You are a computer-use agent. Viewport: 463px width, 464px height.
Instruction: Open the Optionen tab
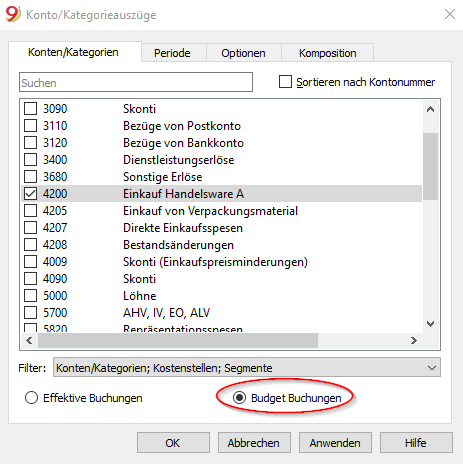click(x=243, y=53)
